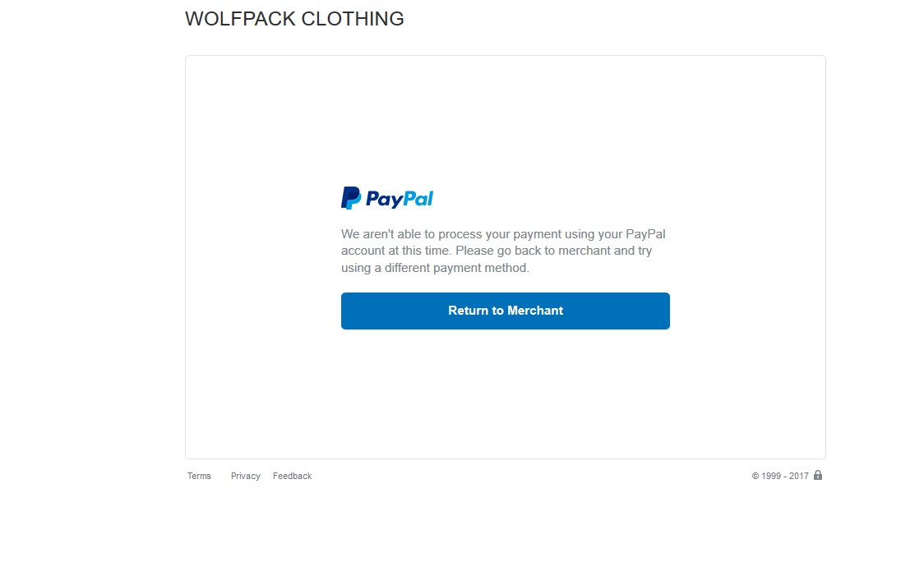Click the padlock security icon
Image resolution: width=924 pixels, height=576 pixels.
pyautogui.click(x=818, y=475)
